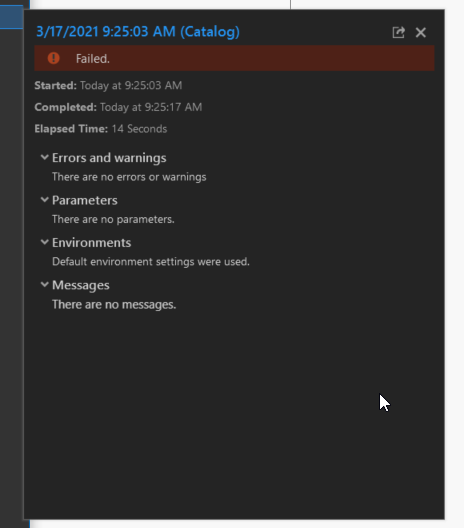Select the Errors and warnings heading
Screen dimensions: 464x528
click(109, 158)
